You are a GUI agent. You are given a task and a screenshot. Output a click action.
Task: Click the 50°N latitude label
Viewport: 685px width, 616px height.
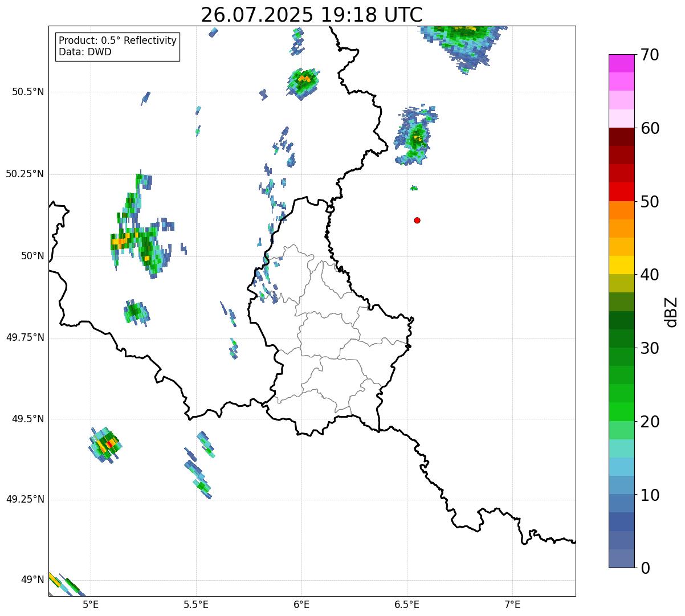click(32, 256)
